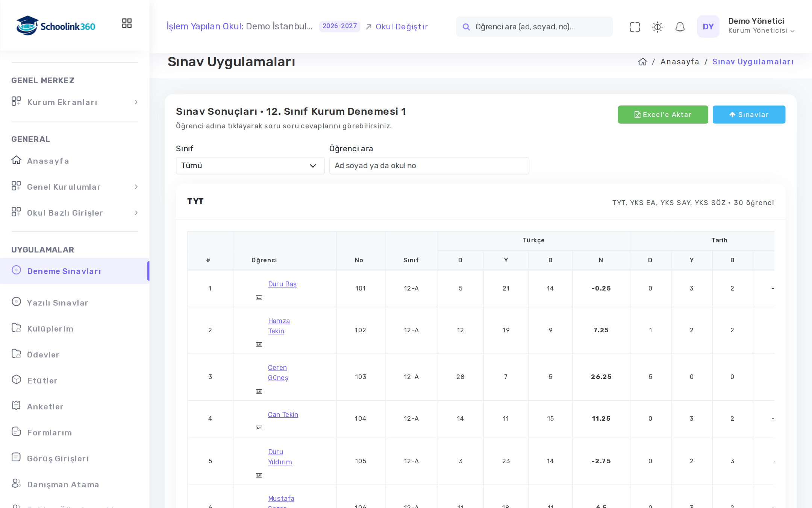This screenshot has height=508, width=812.
Task: Open Formlarım in sidebar
Action: tap(75, 432)
